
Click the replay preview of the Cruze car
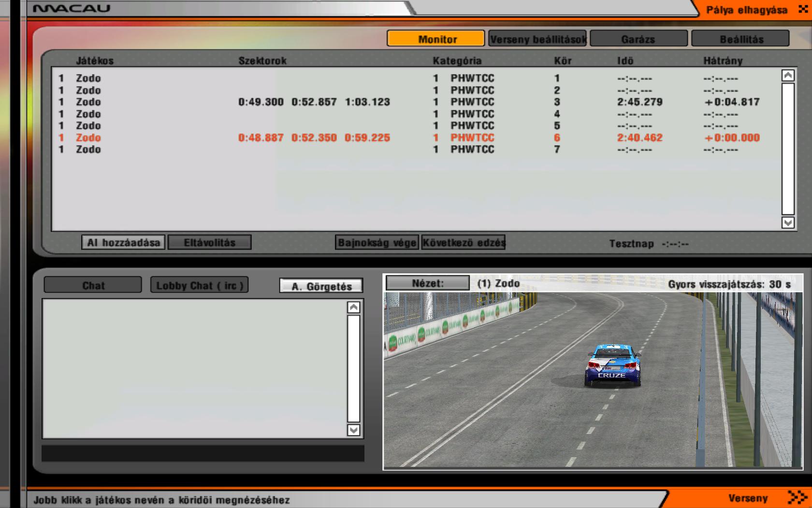593,380
